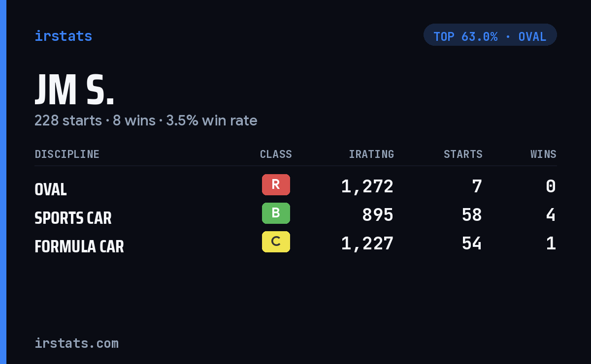Sort by the STARTS column header
This screenshot has height=364, width=591.
pos(463,154)
